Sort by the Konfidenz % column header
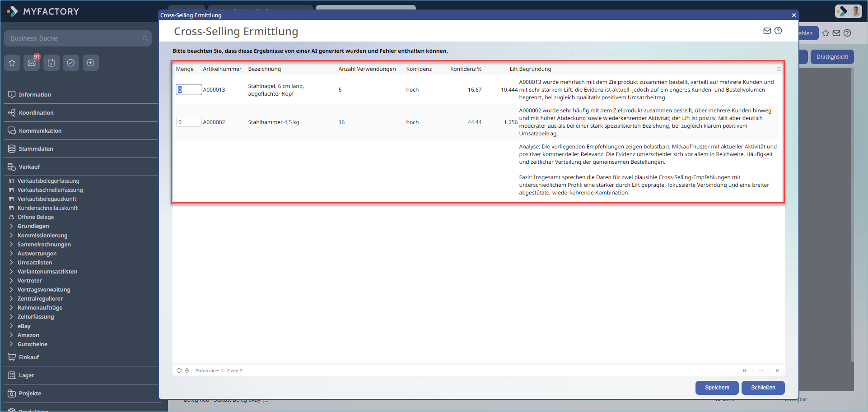Image resolution: width=868 pixels, height=412 pixels. (466, 69)
